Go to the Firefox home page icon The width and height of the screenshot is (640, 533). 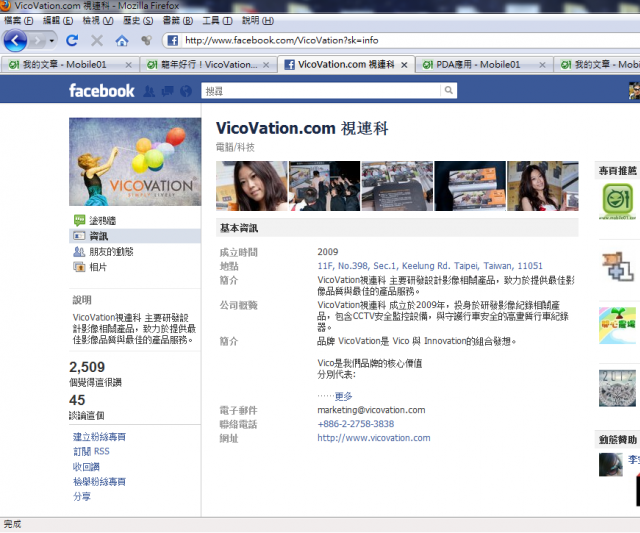[122, 40]
